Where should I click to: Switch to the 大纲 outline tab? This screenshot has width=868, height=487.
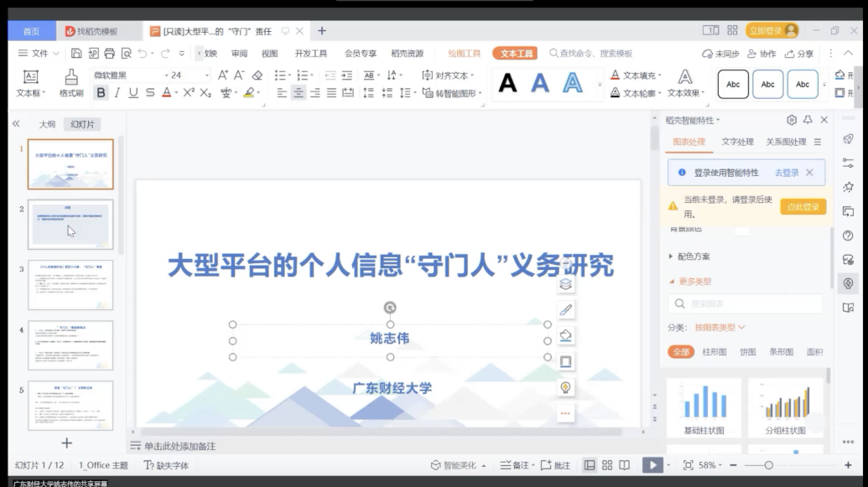click(47, 124)
